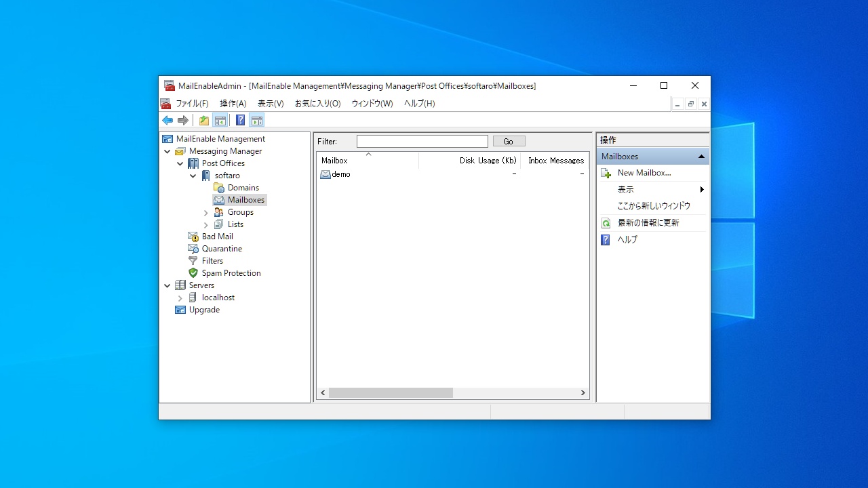The image size is (868, 488).
Task: Click the scrollbar right arrow
Action: click(583, 393)
